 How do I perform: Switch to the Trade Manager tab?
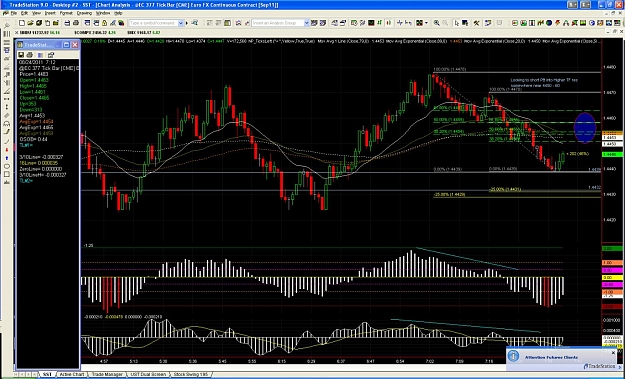click(107, 375)
